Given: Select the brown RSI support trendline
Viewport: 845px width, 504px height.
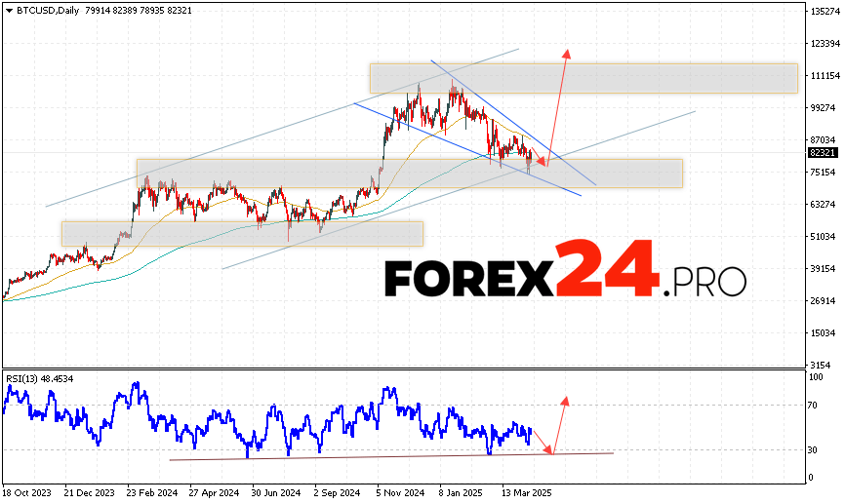Looking at the screenshot, I should (x=390, y=456).
